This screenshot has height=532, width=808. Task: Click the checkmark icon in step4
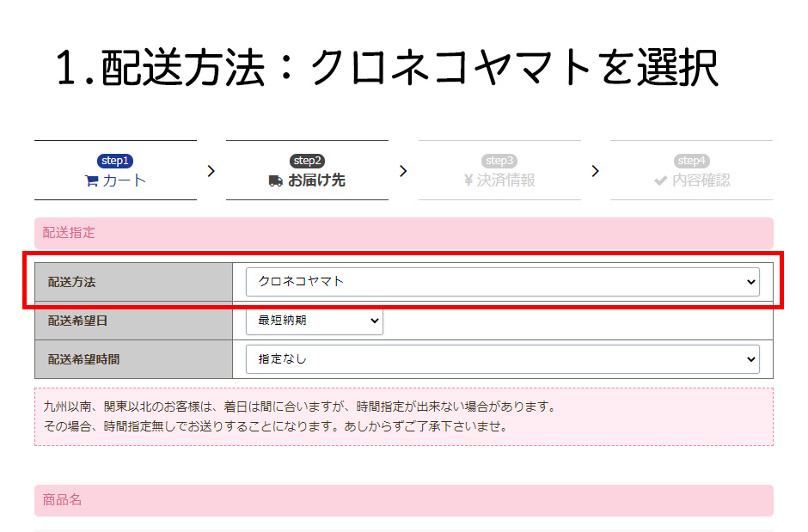[661, 180]
